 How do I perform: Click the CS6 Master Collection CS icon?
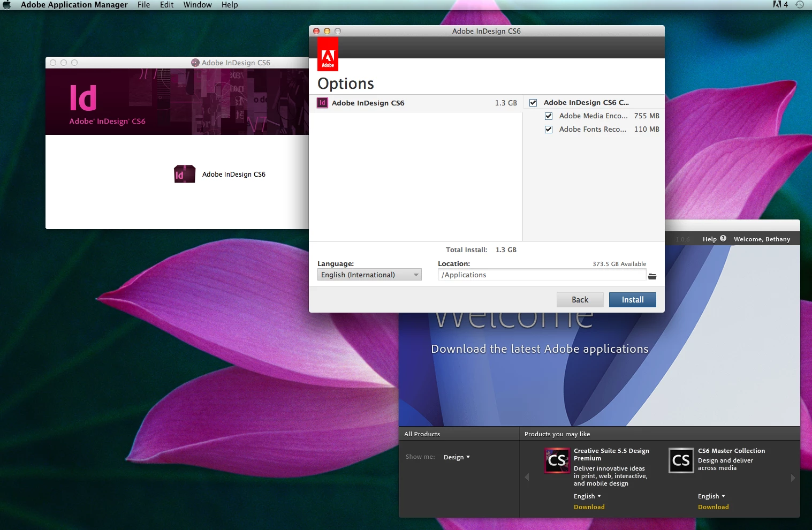(x=681, y=460)
